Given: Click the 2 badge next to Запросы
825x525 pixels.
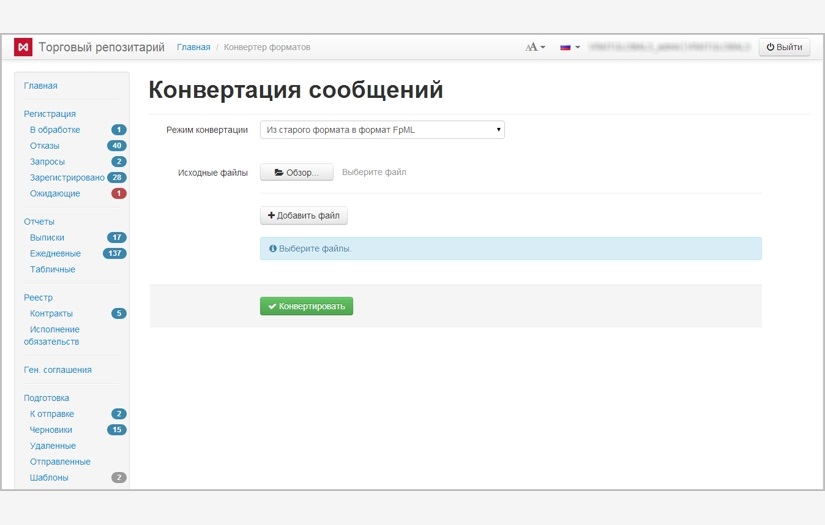Looking at the screenshot, I should pos(119,161).
